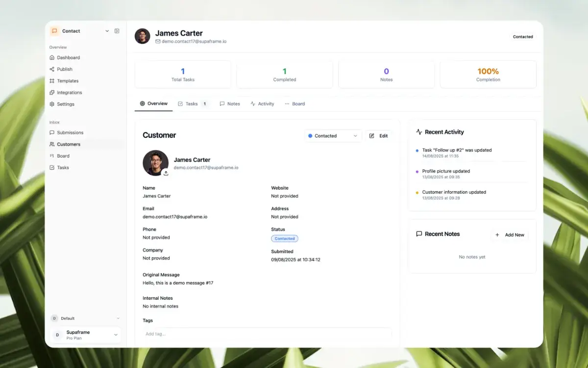Add New note in Recent Notes
The width and height of the screenshot is (588, 368).
[x=510, y=235]
